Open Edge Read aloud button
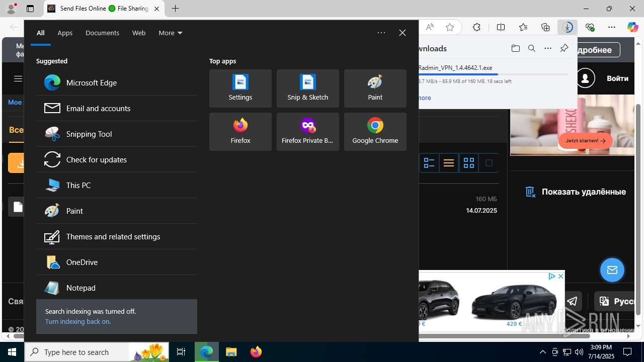This screenshot has height=362, width=644. pyautogui.click(x=430, y=27)
